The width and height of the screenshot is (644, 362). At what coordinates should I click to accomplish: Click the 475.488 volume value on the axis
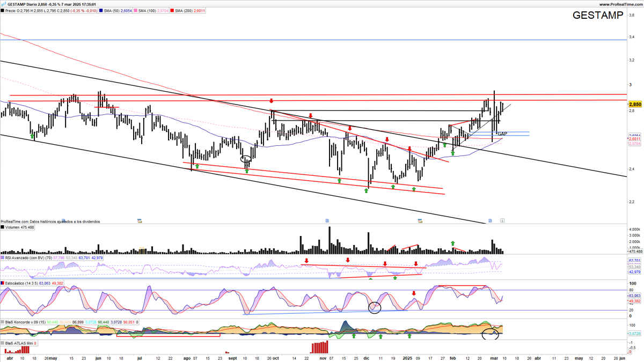tap(635, 252)
